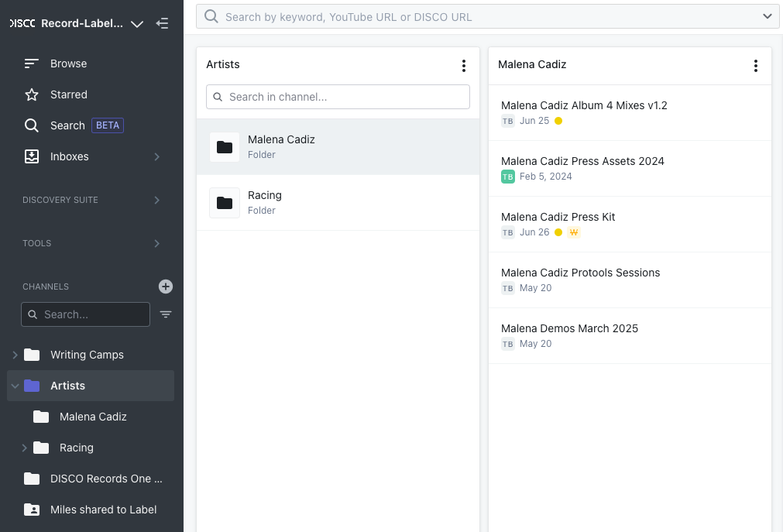Click the magnifier icon in top search

(x=211, y=16)
